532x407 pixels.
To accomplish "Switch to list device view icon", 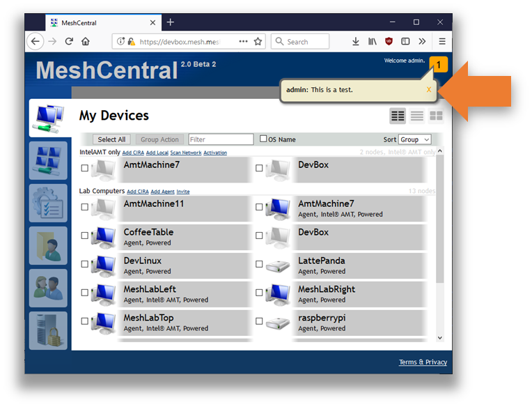I will tap(417, 116).
